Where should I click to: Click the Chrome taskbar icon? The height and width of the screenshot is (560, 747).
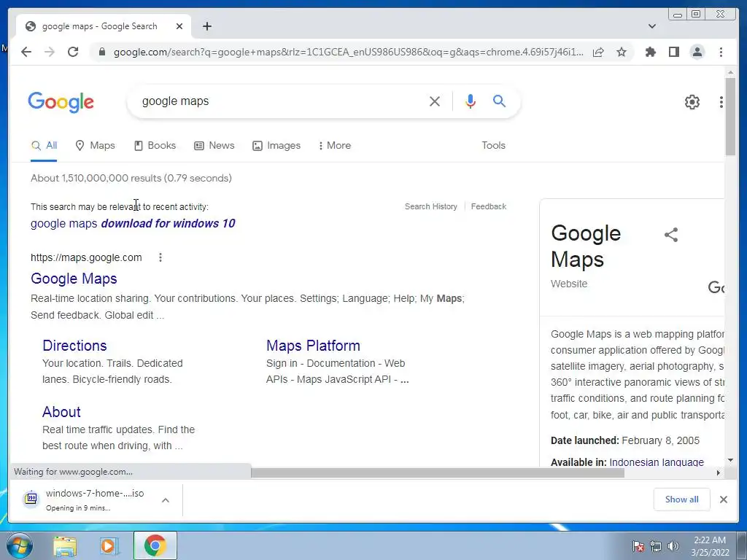click(155, 545)
